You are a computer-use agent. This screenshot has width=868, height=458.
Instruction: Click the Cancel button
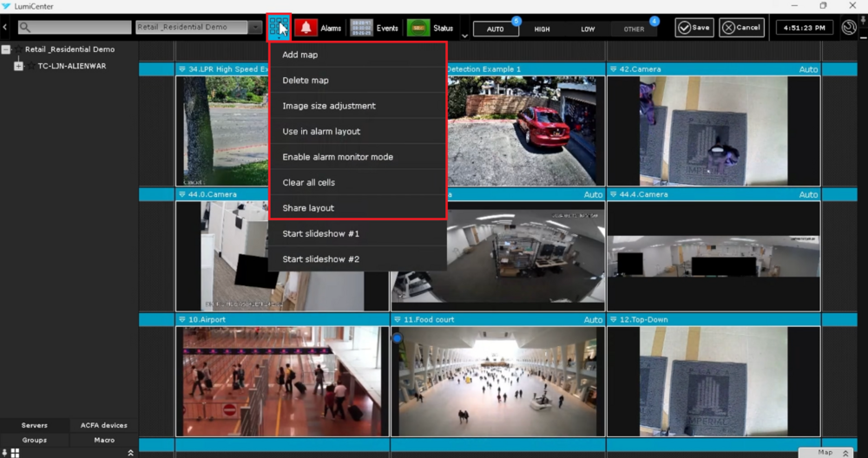pos(742,28)
